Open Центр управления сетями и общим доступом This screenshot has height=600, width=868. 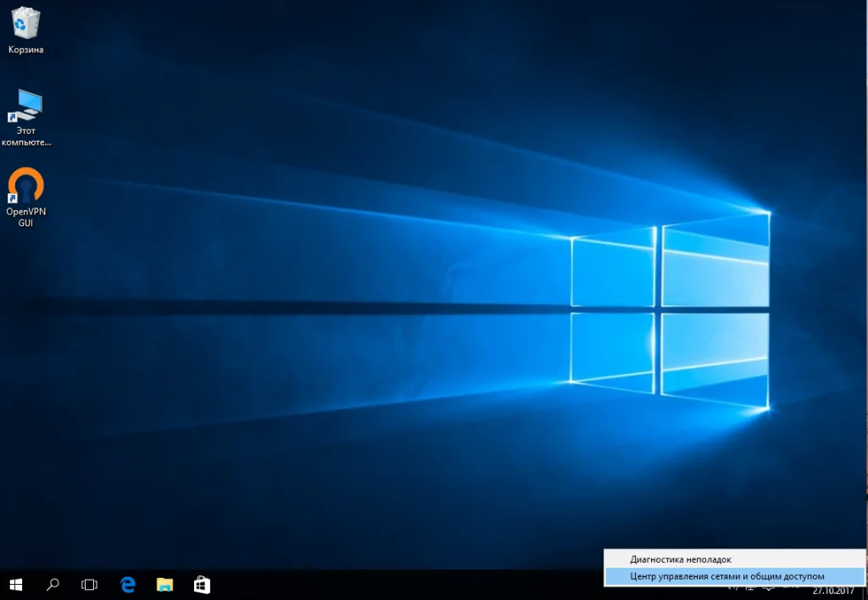tap(735, 576)
